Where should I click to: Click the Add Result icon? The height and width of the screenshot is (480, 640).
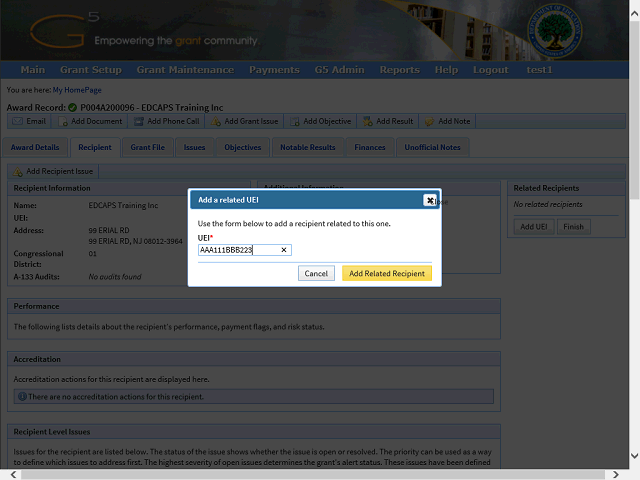coord(368,121)
